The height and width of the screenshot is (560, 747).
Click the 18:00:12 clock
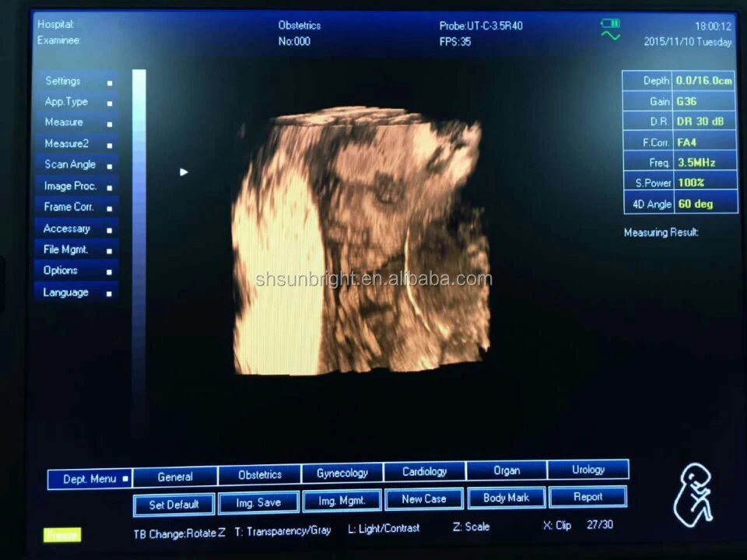[713, 26]
